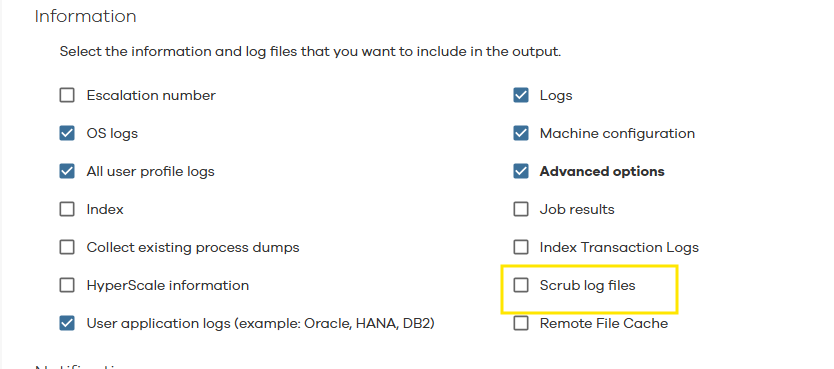Screen dimensions: 834x369
Task: Untick User application logs checkbox
Action: tap(66, 323)
